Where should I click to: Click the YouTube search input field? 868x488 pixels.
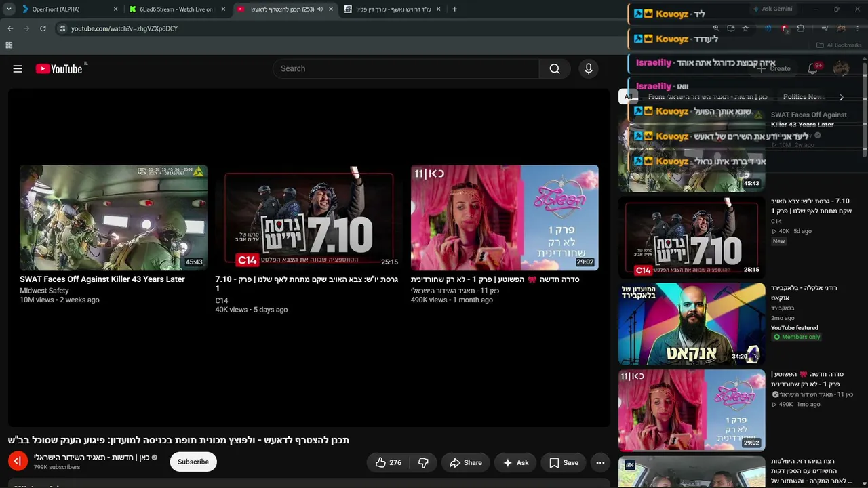(x=406, y=68)
